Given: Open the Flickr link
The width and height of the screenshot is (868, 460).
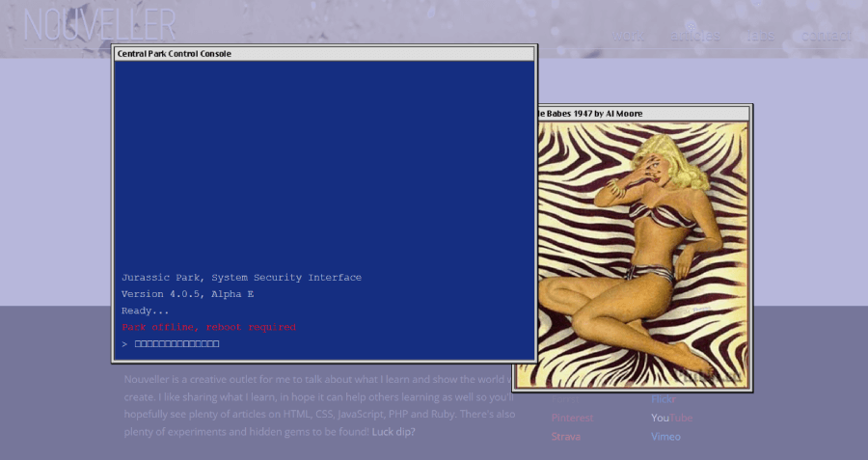Looking at the screenshot, I should coord(664,399).
